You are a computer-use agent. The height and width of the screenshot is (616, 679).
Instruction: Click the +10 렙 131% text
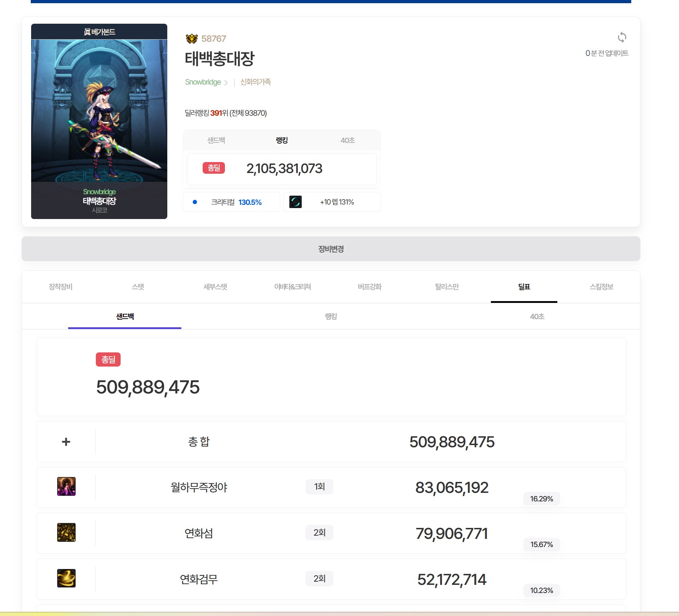[337, 202]
